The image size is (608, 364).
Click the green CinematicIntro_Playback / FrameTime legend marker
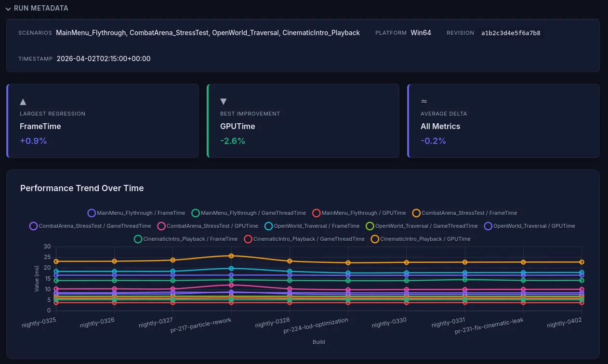(x=138, y=239)
